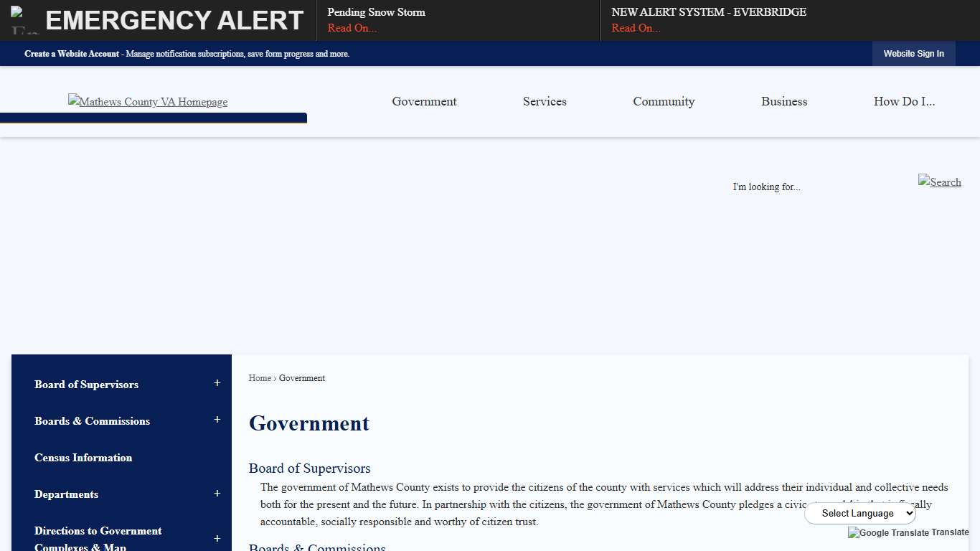Image resolution: width=980 pixels, height=551 pixels.
Task: Read on about the Everbridge alert system
Action: click(x=636, y=28)
